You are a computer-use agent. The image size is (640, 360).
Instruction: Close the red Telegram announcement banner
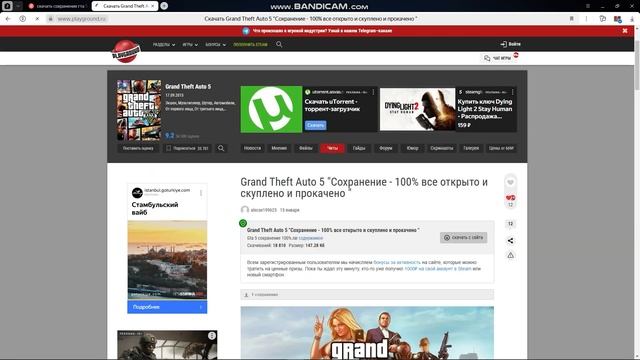pos(624,31)
